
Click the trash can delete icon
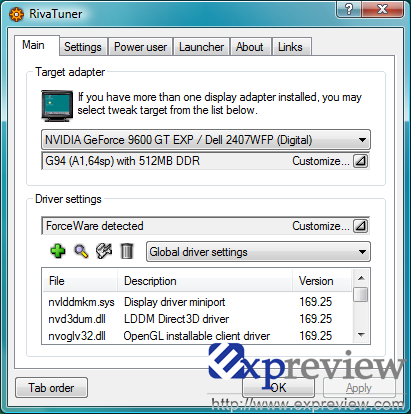127,251
